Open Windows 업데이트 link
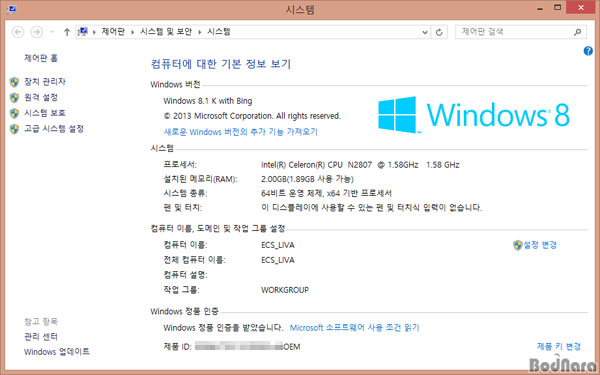Screen dimensions: 600x375 click(x=57, y=351)
